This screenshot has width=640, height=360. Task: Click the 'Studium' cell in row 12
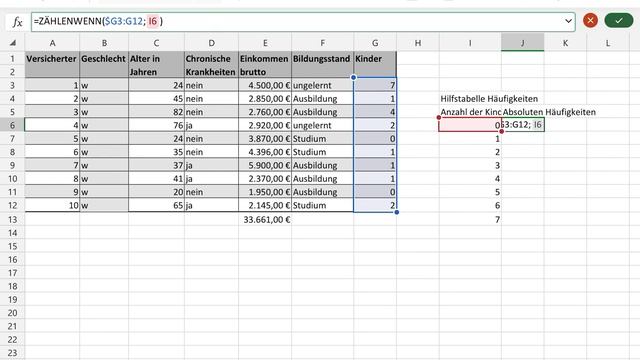[x=322, y=205]
